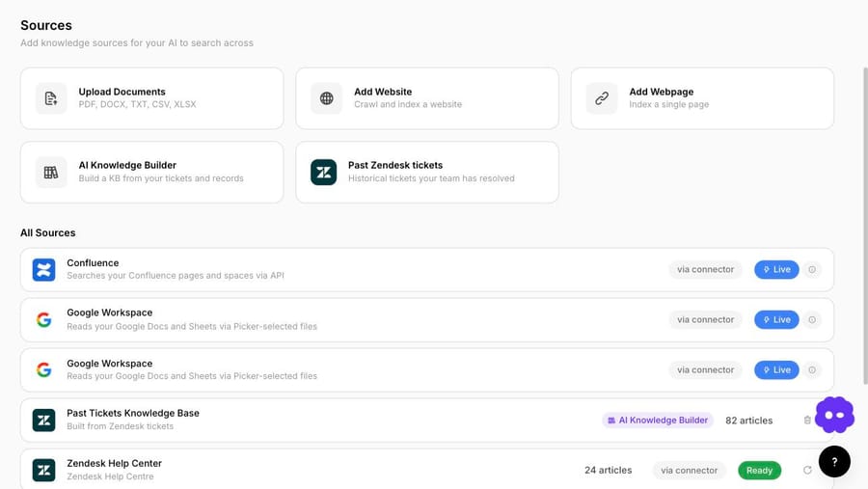Open the Upload Documents card
This screenshot has width=868, height=489.
tap(151, 98)
